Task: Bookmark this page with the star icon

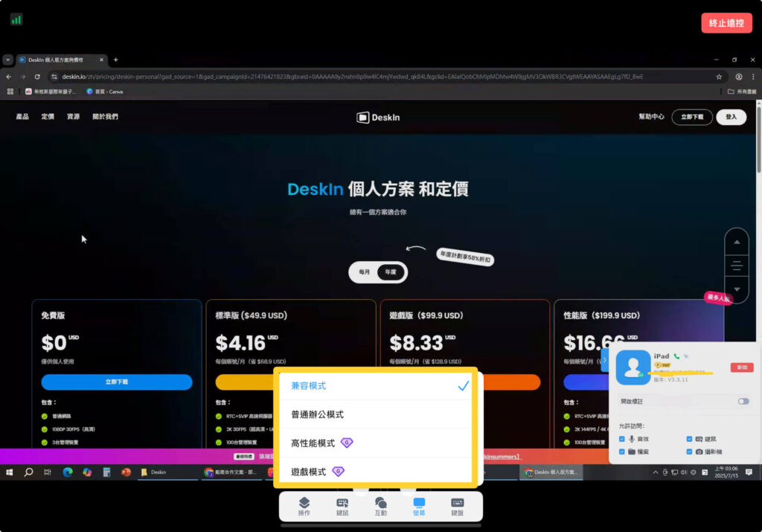Action: (719, 77)
